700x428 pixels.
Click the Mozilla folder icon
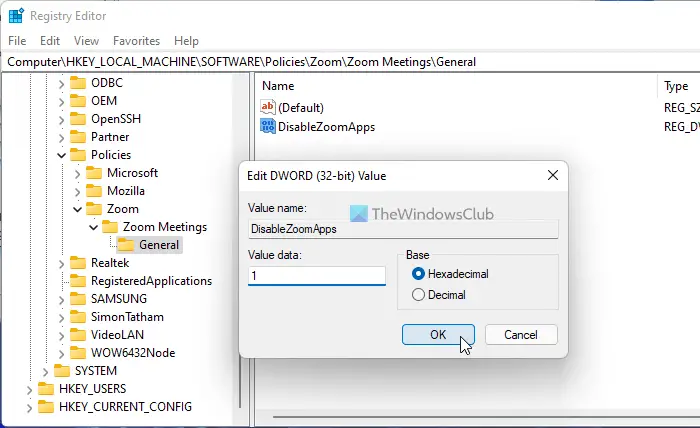pyautogui.click(x=94, y=191)
